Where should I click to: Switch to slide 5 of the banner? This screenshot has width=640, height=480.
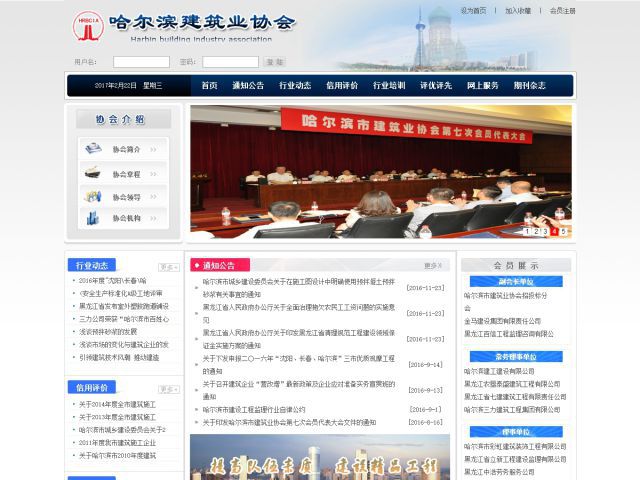point(565,231)
